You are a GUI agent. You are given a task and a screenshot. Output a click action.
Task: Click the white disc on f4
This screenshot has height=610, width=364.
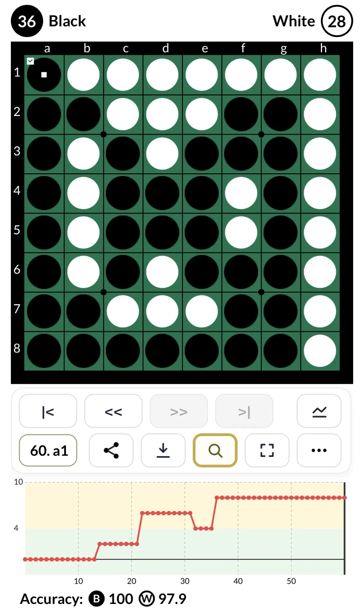(x=241, y=193)
